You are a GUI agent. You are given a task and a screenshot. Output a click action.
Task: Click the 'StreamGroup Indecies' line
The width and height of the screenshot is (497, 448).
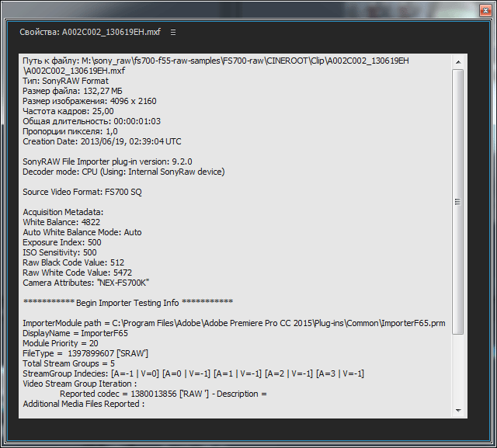(x=193, y=373)
